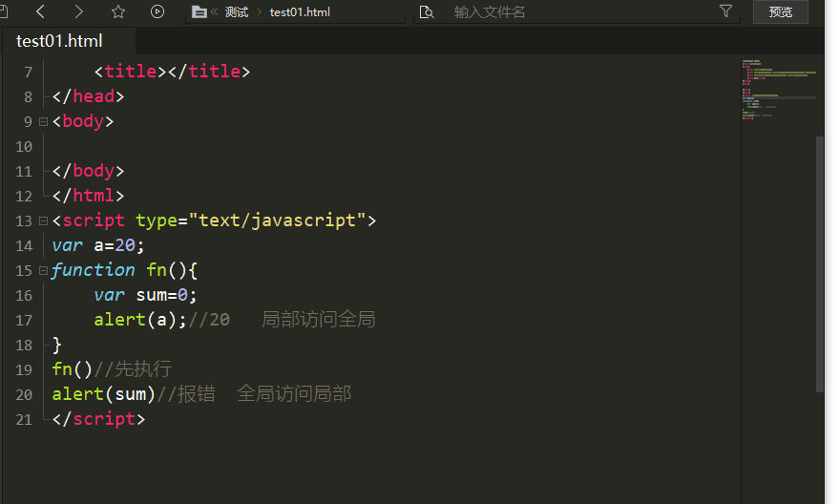The height and width of the screenshot is (504, 839).
Task: Select line number 7 in the gutter
Action: [x=29, y=73]
